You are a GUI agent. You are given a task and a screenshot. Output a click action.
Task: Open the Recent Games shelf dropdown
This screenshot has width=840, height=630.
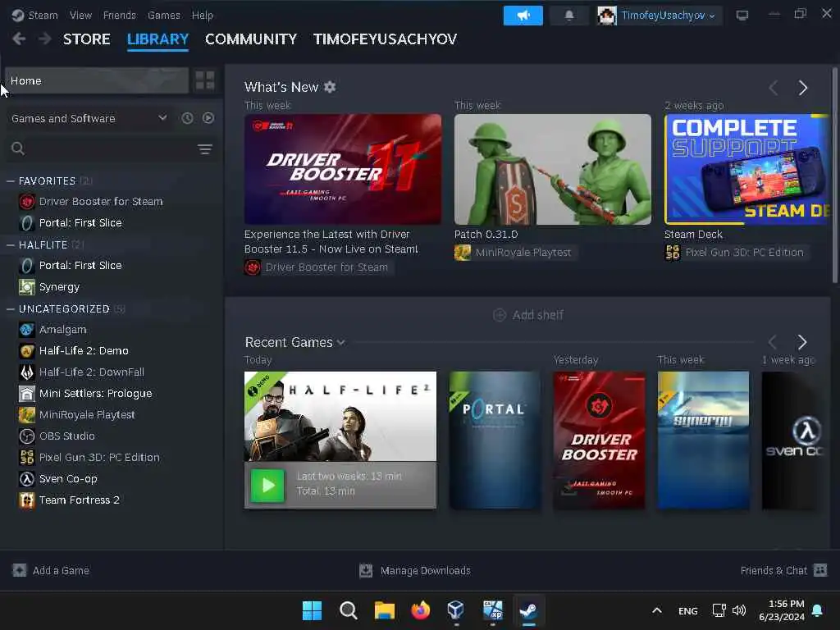[x=341, y=342]
